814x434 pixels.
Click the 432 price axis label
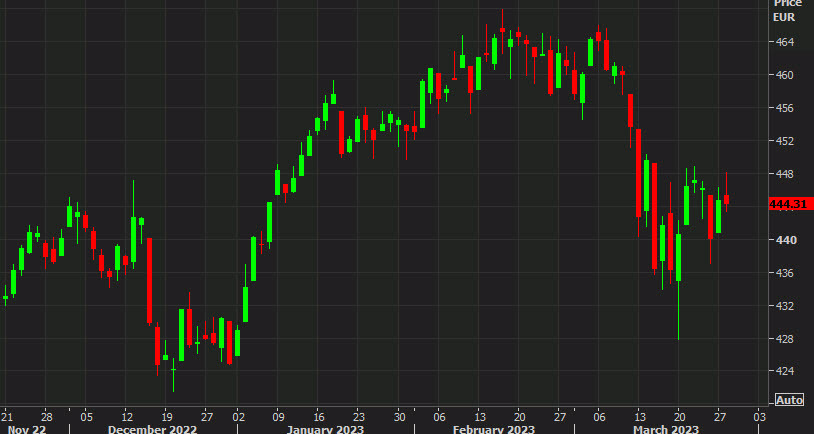[x=783, y=306]
